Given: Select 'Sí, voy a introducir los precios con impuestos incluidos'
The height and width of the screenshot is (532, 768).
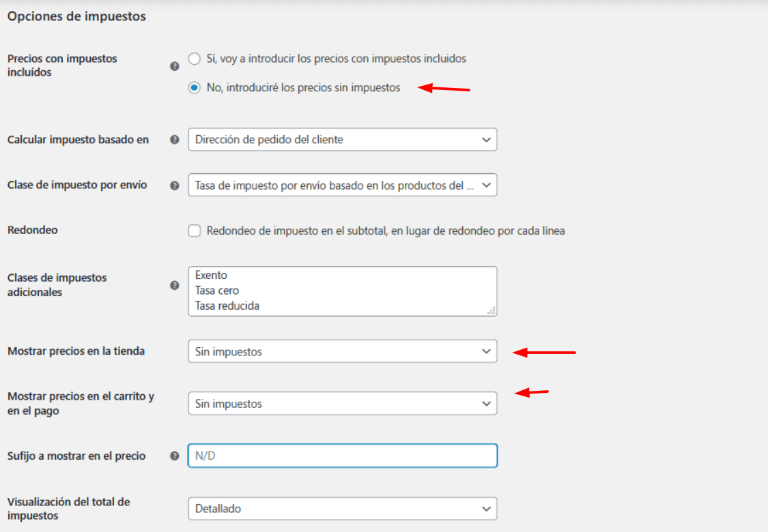Looking at the screenshot, I should 195,59.
